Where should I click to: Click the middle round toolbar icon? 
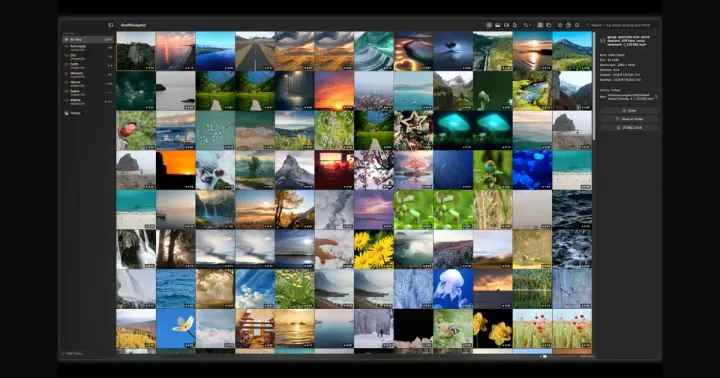point(568,25)
